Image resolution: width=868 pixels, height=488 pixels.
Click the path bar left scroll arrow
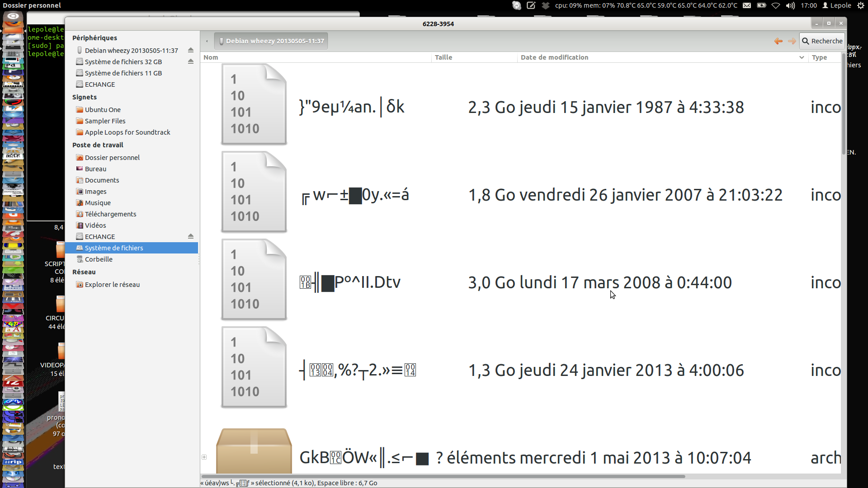click(207, 41)
